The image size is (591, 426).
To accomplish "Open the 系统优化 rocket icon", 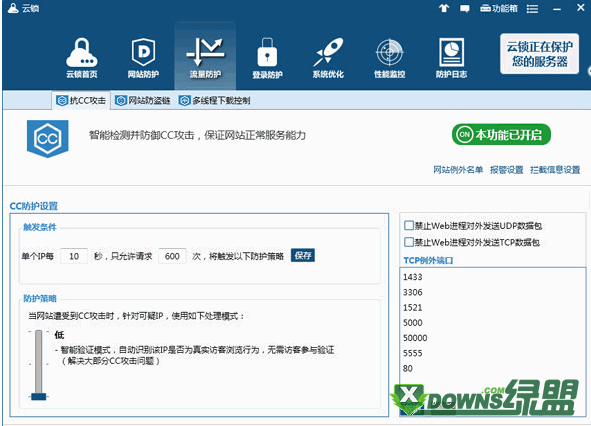I will coord(328,58).
